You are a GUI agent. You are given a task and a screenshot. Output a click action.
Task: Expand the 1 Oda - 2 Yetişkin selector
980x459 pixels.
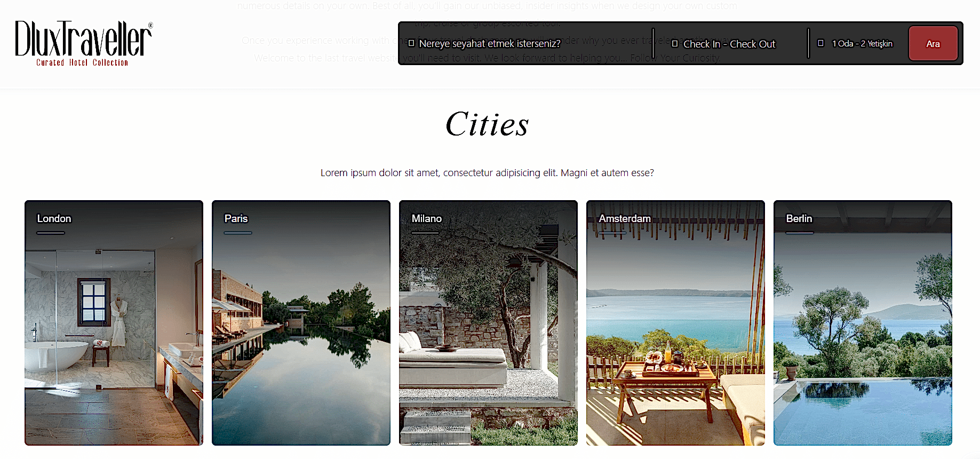pos(862,44)
